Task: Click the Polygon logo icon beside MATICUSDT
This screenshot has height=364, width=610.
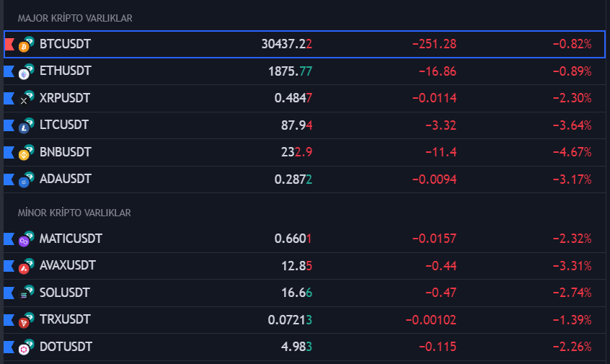Action: 24,241
